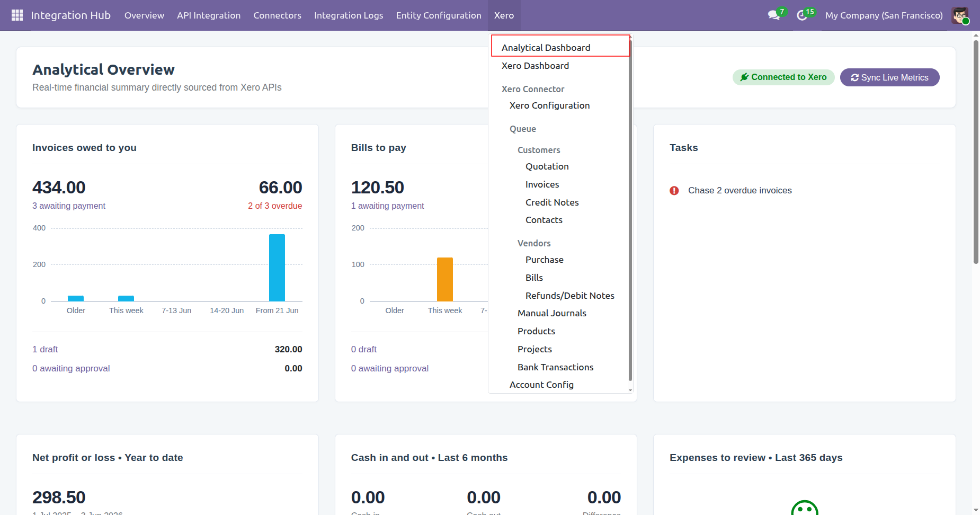Open the Overview menu
The width and height of the screenshot is (980, 515).
(x=144, y=15)
